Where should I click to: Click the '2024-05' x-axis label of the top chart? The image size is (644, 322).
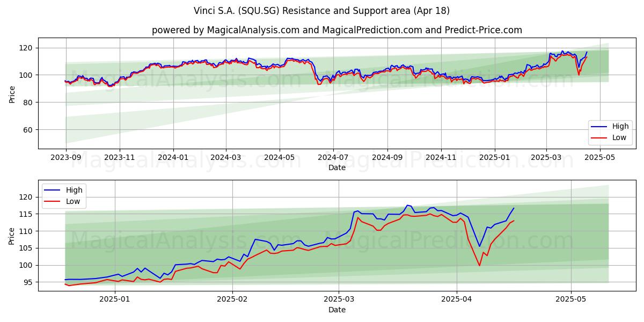pyautogui.click(x=279, y=158)
